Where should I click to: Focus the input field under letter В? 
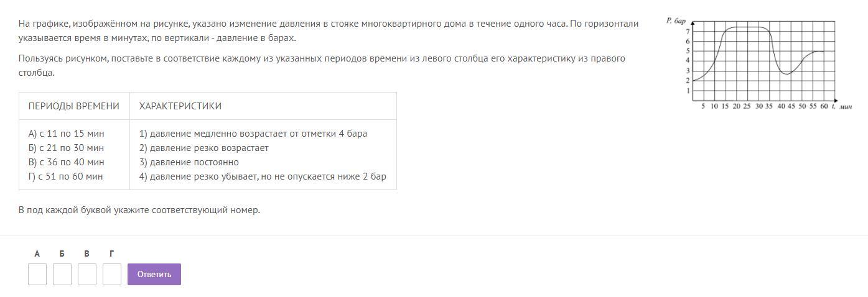point(87,274)
